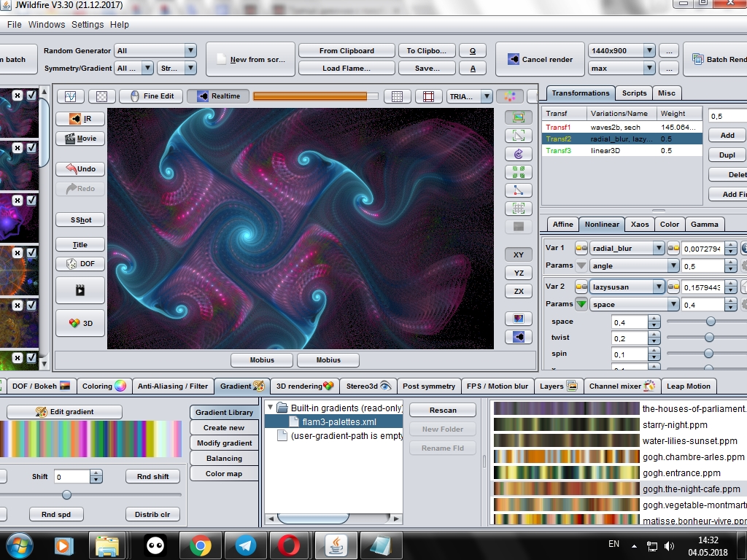Click the red film-frame guides icon

coord(428,96)
